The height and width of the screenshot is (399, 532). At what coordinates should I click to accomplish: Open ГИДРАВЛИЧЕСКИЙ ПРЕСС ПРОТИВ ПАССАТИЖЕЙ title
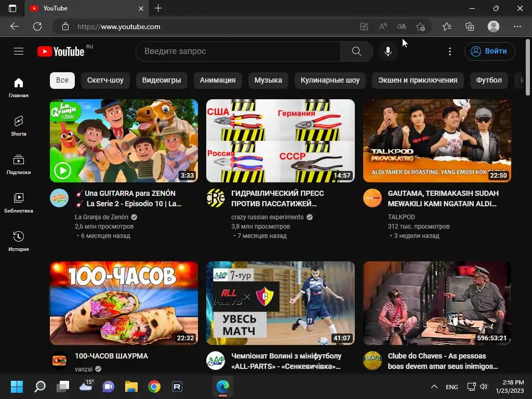[x=277, y=198]
